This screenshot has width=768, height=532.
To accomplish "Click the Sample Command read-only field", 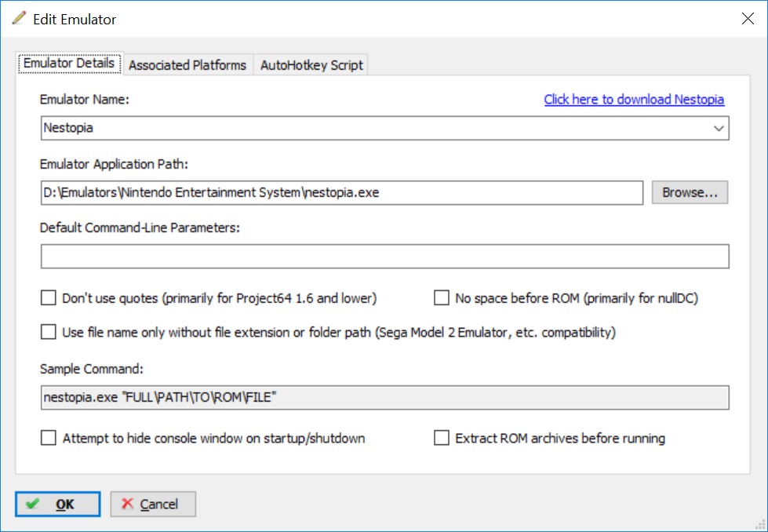I will point(385,397).
